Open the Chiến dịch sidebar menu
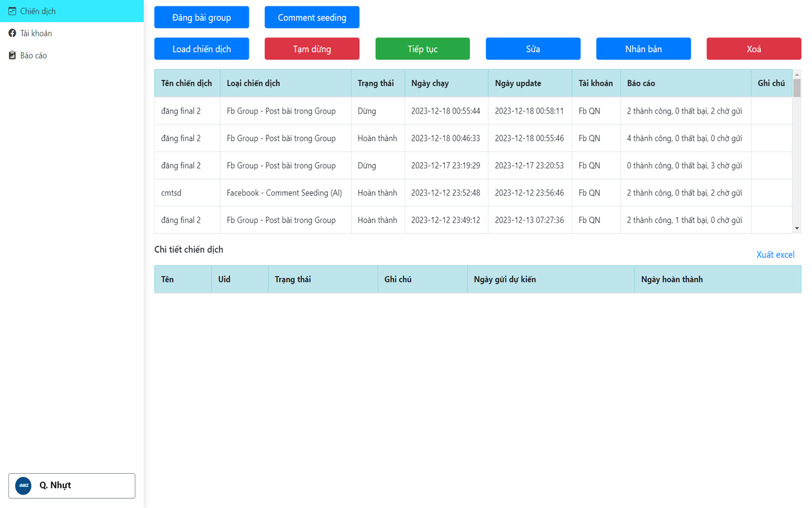The height and width of the screenshot is (508, 812). [72, 11]
